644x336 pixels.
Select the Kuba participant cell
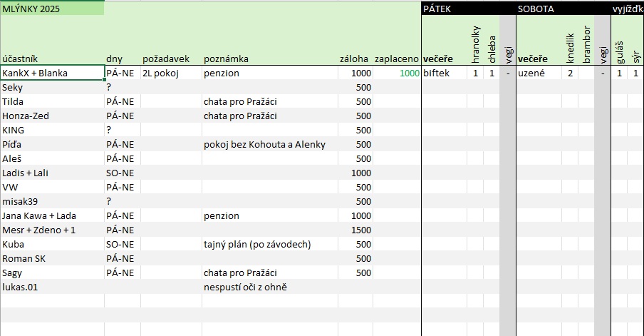[52, 244]
